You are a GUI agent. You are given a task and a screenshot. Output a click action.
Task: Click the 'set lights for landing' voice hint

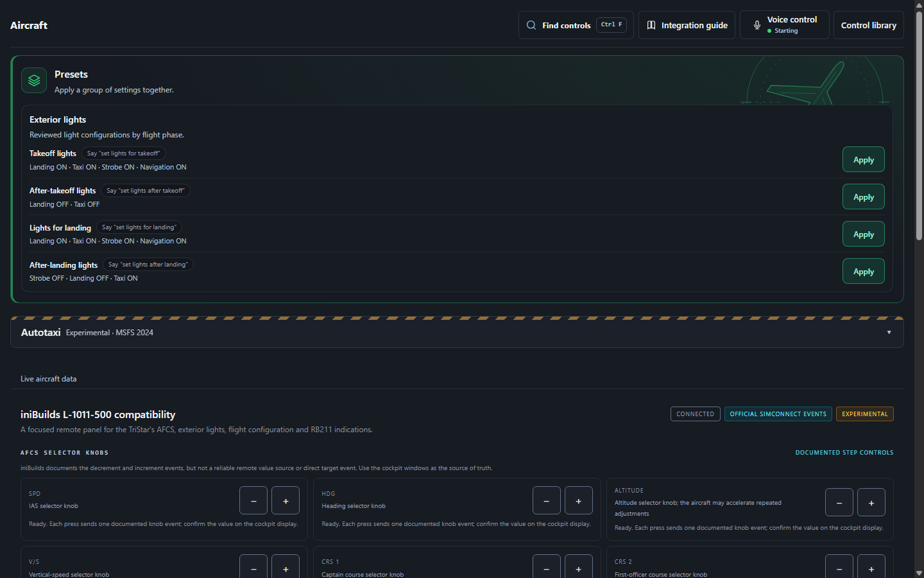pyautogui.click(x=139, y=227)
